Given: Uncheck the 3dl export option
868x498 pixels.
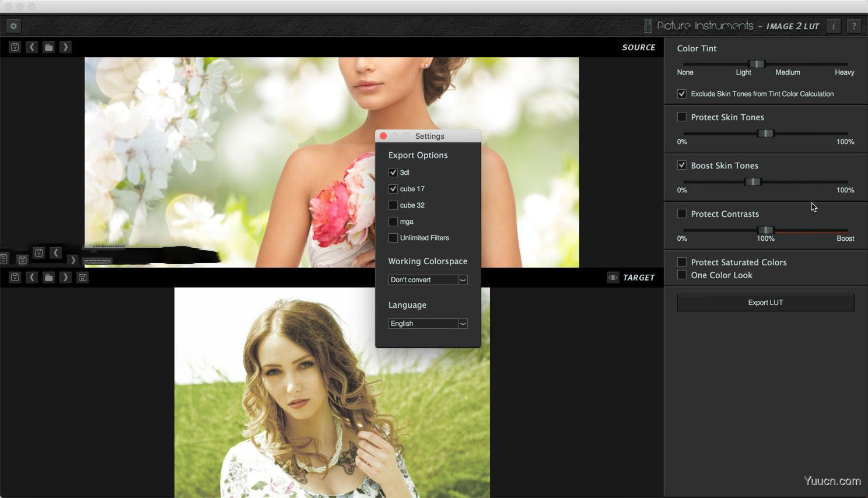Looking at the screenshot, I should (393, 173).
